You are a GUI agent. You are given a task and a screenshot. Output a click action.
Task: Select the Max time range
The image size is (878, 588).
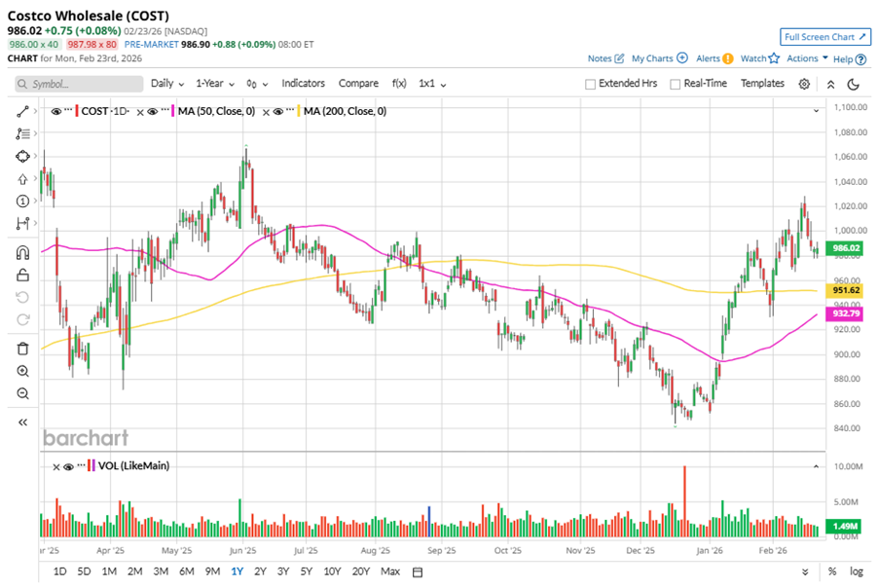(x=390, y=571)
